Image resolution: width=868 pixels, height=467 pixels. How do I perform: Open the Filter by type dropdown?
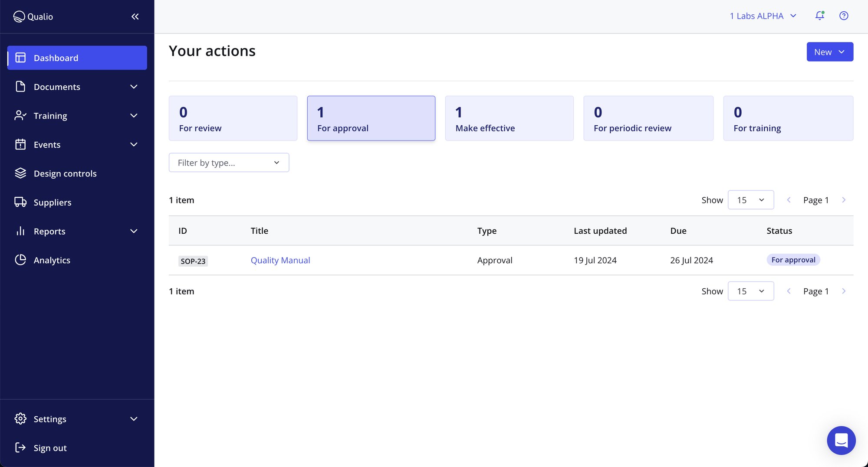[x=229, y=162]
